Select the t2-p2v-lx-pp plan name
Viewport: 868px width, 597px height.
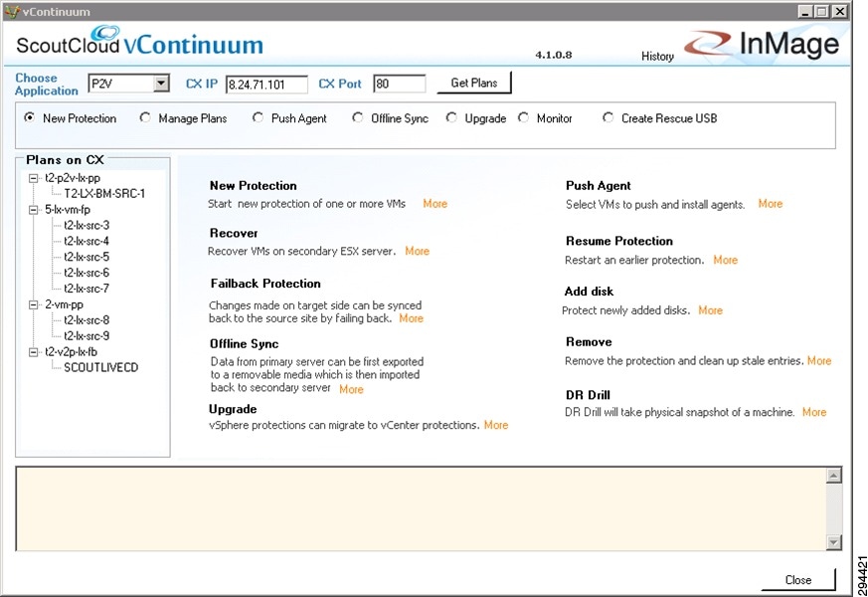[73, 178]
